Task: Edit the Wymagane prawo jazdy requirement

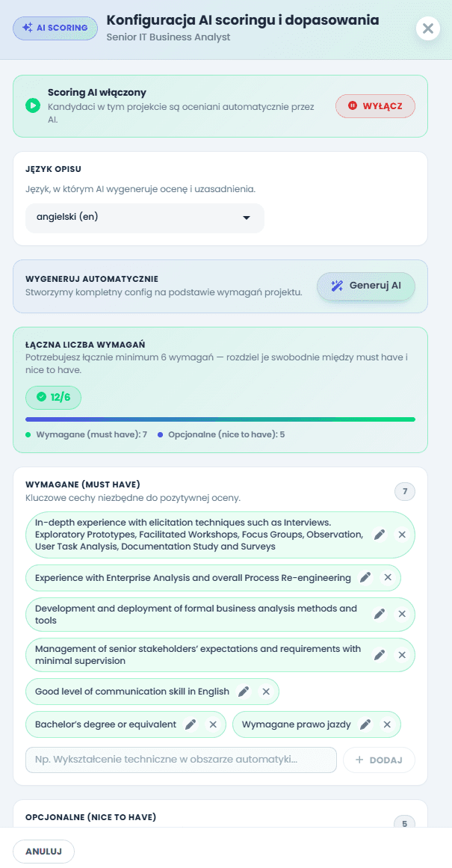Action: point(365,724)
